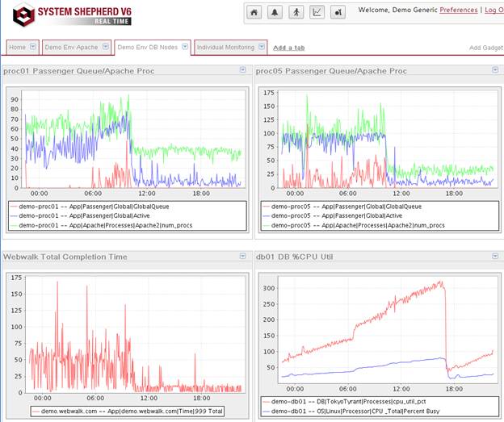Click the Log Out link
This screenshot has width=504, height=422.
(x=494, y=10)
